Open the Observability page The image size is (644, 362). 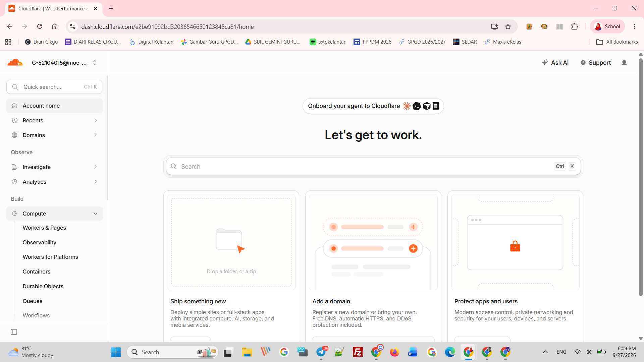[x=40, y=242]
